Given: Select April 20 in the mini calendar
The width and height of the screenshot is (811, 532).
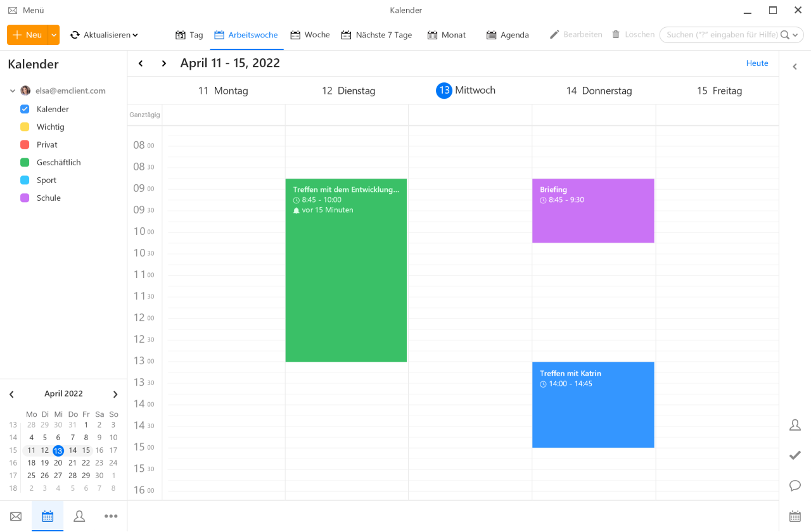Looking at the screenshot, I should 58,462.
